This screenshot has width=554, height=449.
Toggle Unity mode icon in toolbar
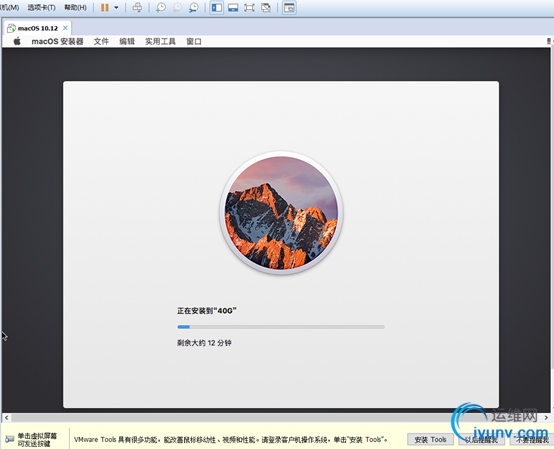pyautogui.click(x=266, y=7)
